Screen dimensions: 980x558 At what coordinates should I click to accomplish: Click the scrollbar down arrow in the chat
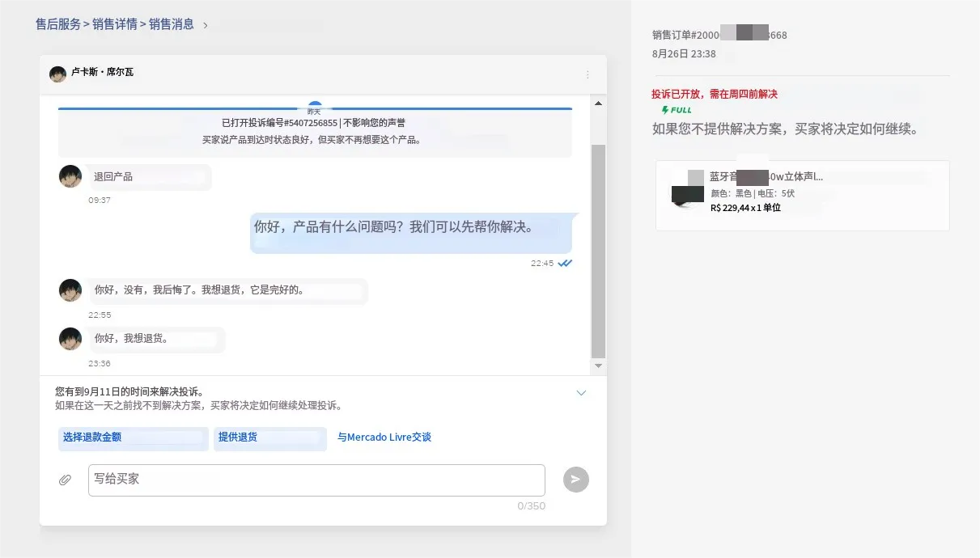(598, 365)
